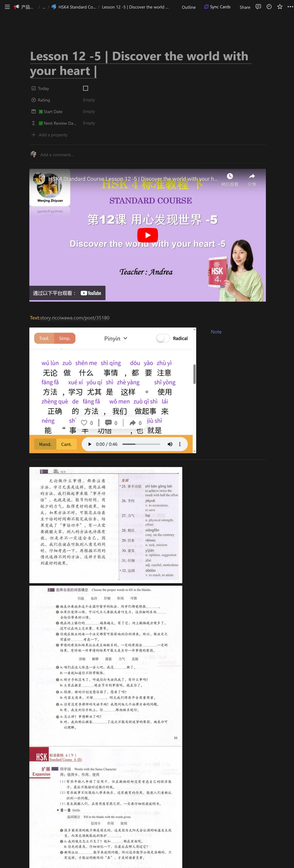
Task: Open the page history clock icon
Action: [x=269, y=7]
